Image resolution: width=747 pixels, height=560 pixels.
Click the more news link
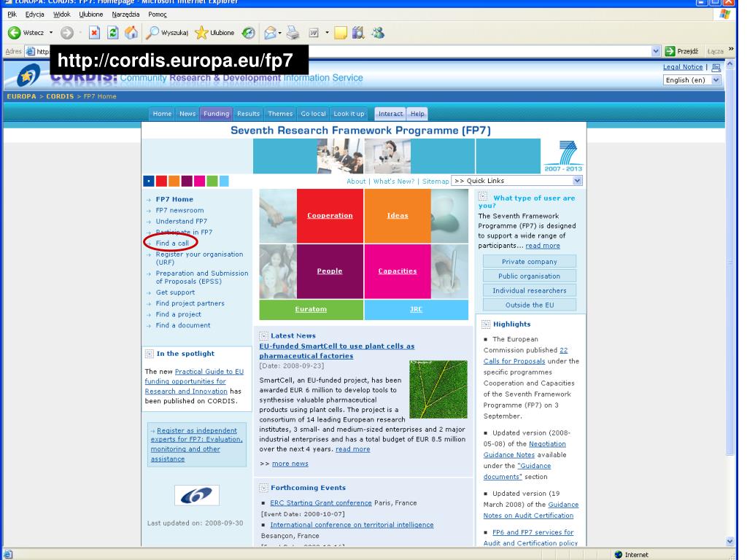point(290,464)
